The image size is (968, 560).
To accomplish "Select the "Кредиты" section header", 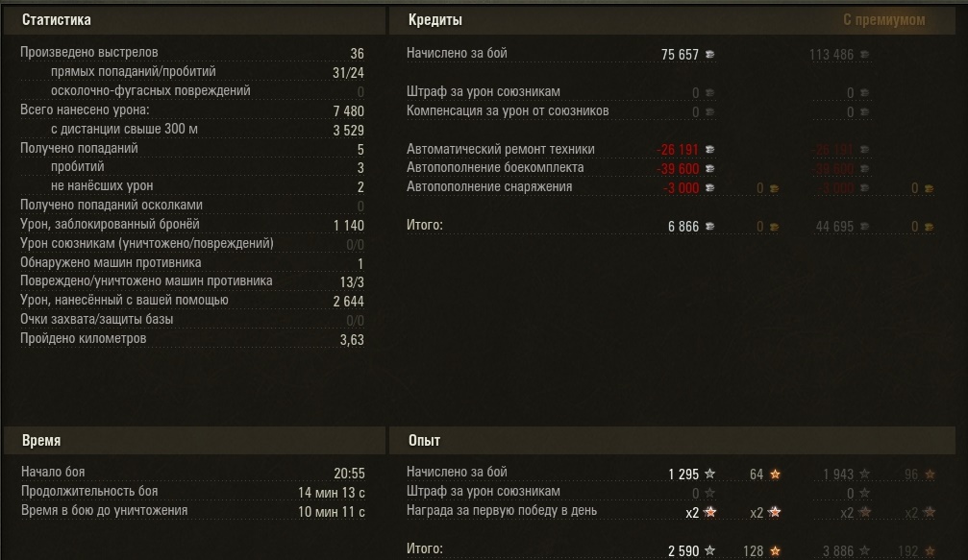I will tap(434, 19).
